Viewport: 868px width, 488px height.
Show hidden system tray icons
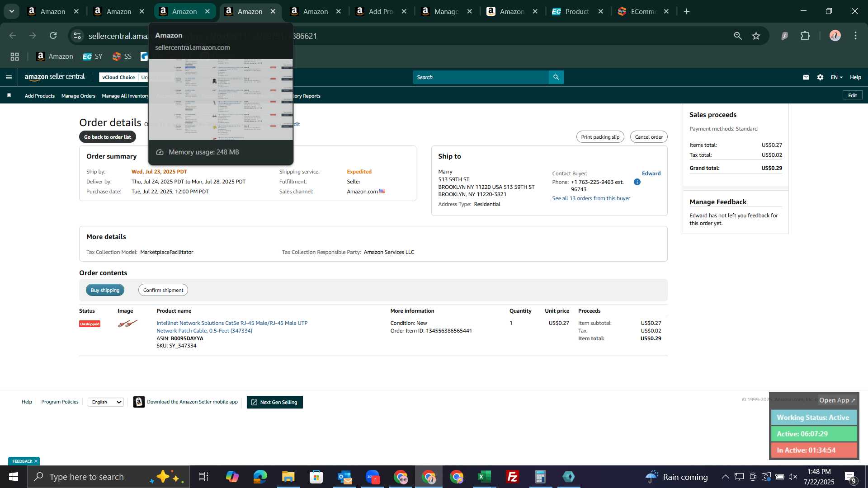click(x=725, y=477)
